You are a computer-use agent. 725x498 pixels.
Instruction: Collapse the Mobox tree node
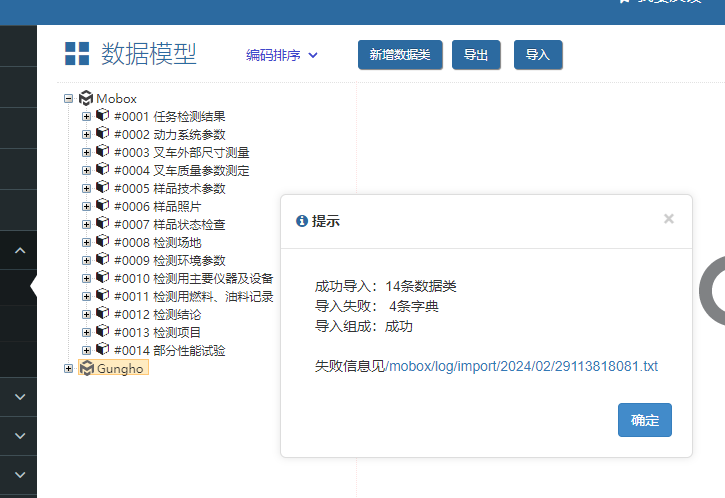pos(69,99)
